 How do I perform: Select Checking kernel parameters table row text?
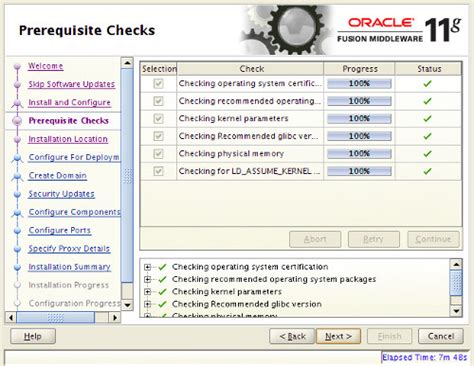(233, 119)
